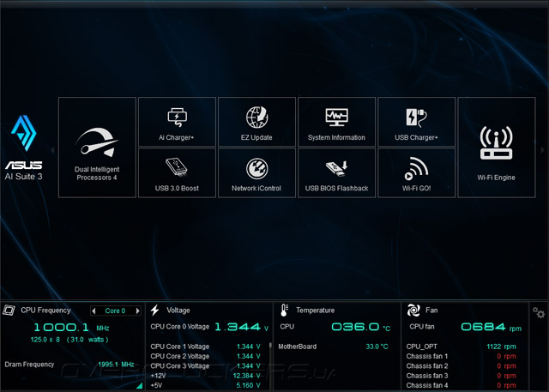Select the next CPU core arrow
This screenshot has width=549, height=392.
pos(137,311)
